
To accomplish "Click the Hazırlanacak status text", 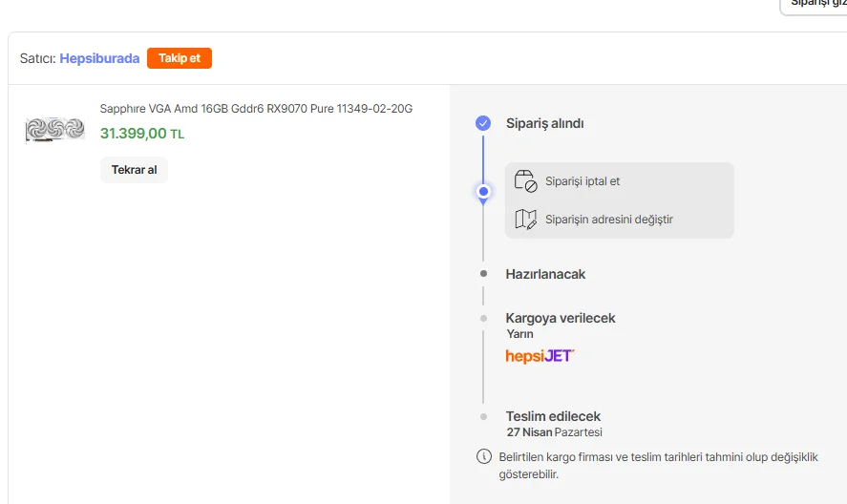I will pyautogui.click(x=545, y=274).
